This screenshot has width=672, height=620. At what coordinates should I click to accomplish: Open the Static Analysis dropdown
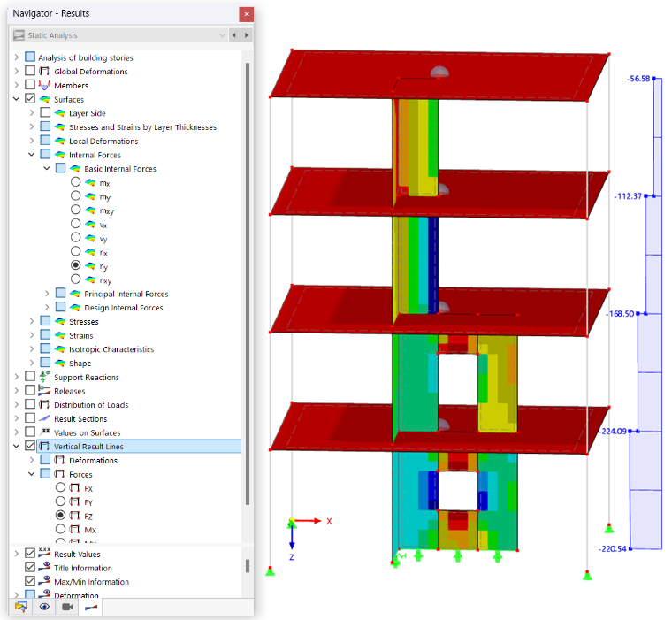222,35
